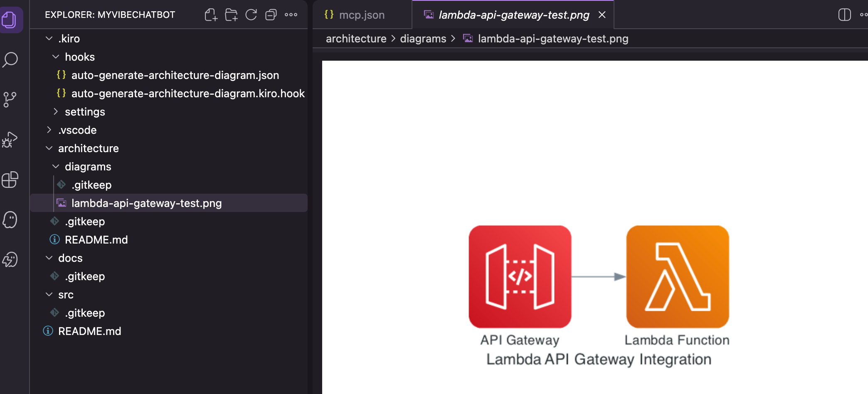Collapse the hooks folder

pyautogui.click(x=79, y=57)
